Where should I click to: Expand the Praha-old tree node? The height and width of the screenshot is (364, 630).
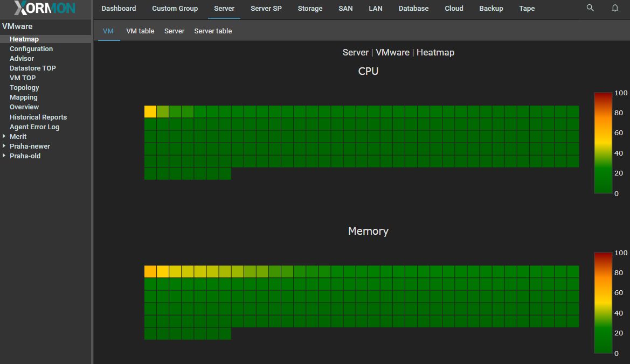tap(4, 156)
